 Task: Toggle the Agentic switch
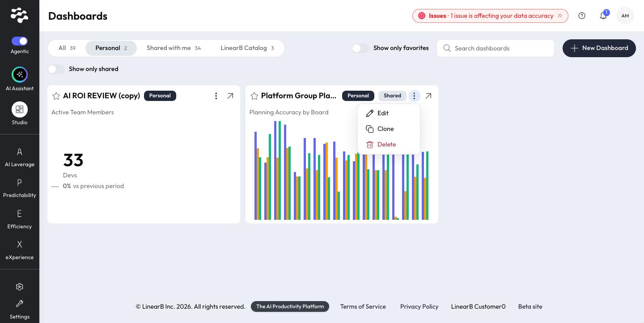point(20,41)
